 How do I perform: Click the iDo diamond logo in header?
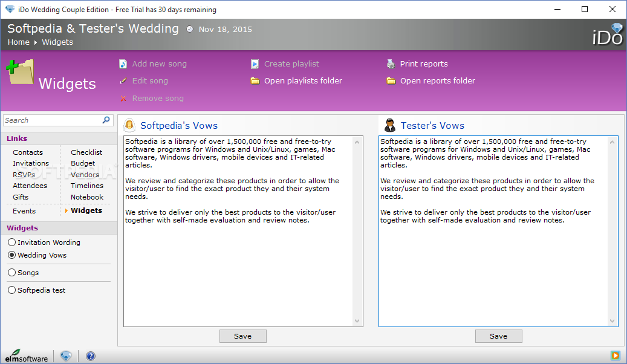tap(608, 34)
